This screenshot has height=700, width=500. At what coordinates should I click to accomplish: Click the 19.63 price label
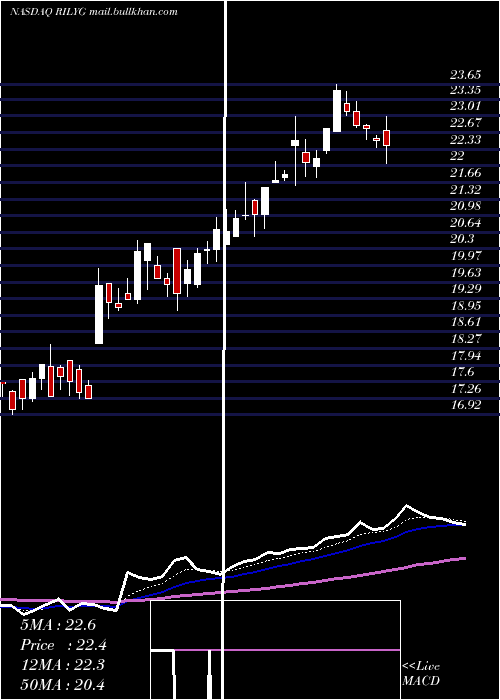point(465,272)
